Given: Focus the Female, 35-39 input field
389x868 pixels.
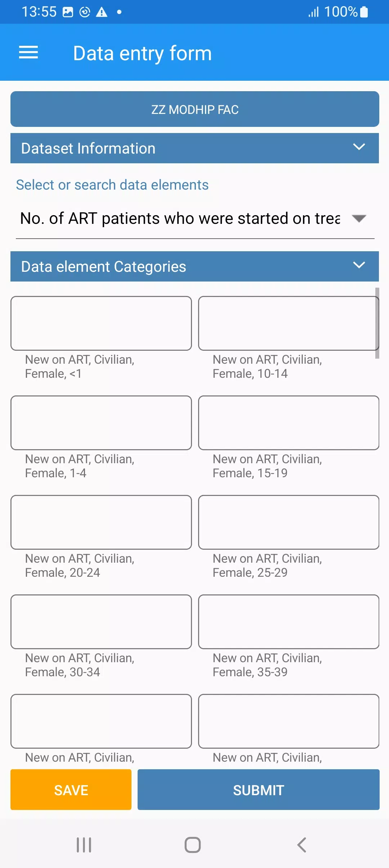Looking at the screenshot, I should coord(289,622).
